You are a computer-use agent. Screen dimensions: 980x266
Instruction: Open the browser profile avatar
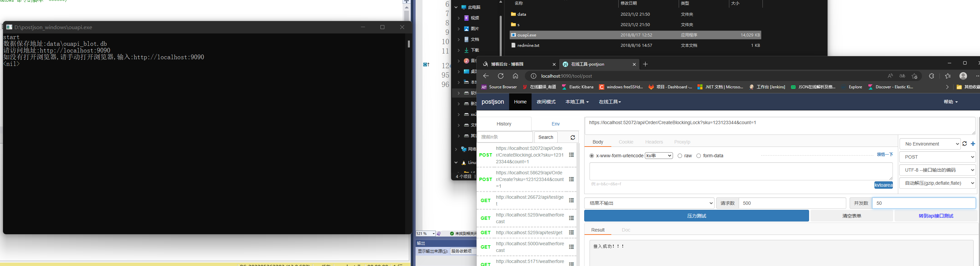963,76
